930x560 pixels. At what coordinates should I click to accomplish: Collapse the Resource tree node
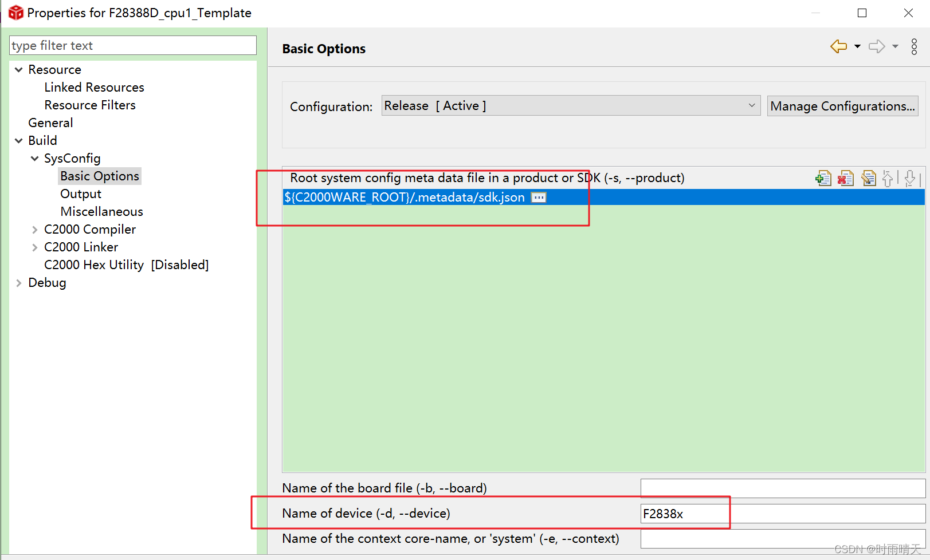[x=19, y=70]
